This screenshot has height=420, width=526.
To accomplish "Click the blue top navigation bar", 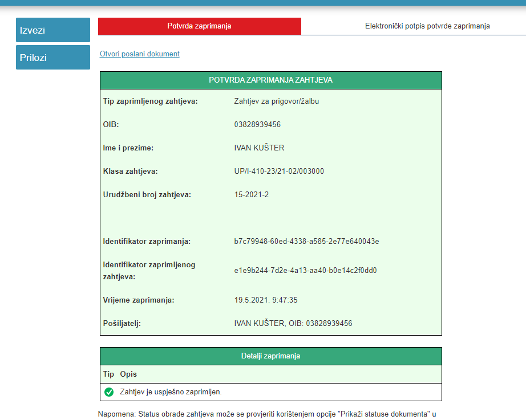I will point(262,4).
